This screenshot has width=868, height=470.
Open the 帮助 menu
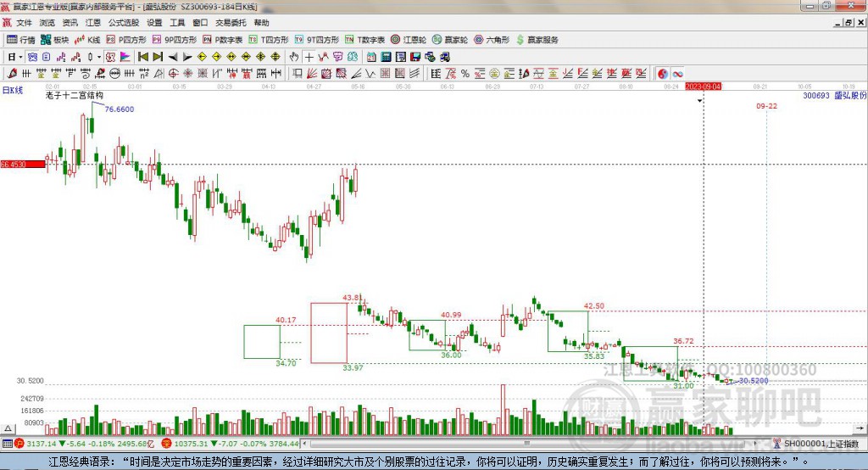[x=261, y=23]
